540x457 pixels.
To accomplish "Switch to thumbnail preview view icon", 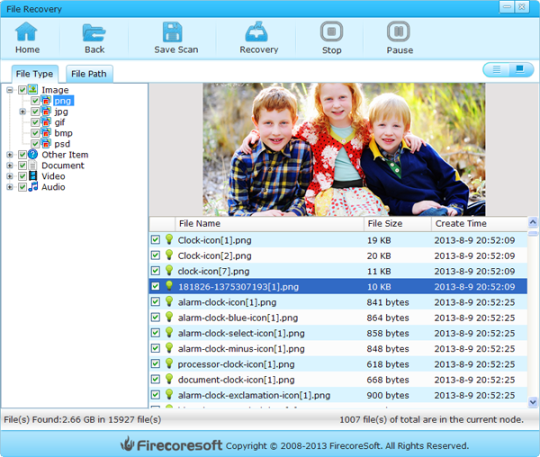I will click(520, 70).
